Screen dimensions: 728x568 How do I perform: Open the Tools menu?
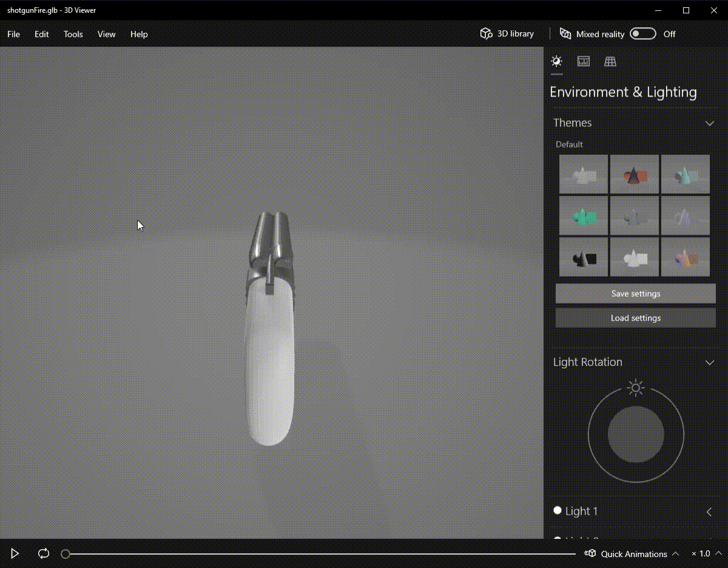click(x=73, y=34)
